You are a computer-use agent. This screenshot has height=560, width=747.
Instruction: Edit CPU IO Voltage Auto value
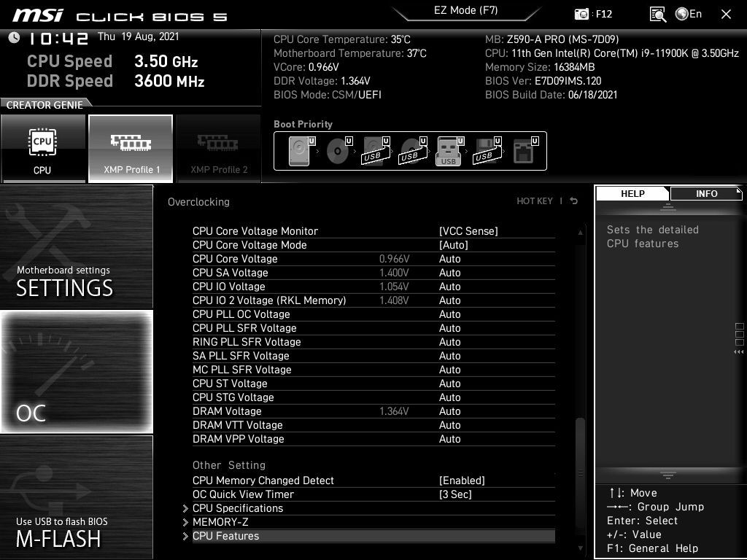pos(449,286)
